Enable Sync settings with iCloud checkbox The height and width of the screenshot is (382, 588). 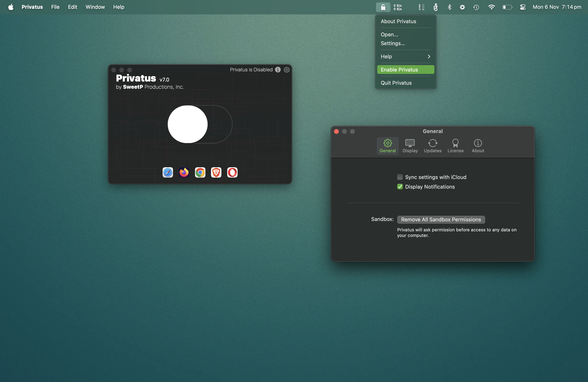coord(400,177)
